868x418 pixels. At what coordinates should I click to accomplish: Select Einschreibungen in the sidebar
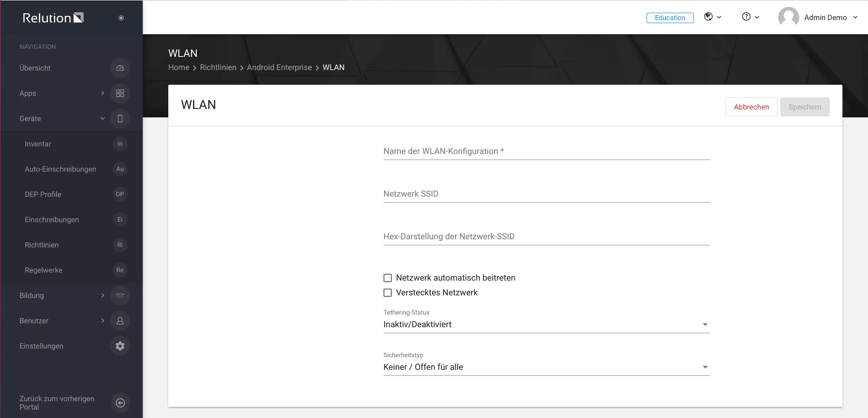coord(52,220)
